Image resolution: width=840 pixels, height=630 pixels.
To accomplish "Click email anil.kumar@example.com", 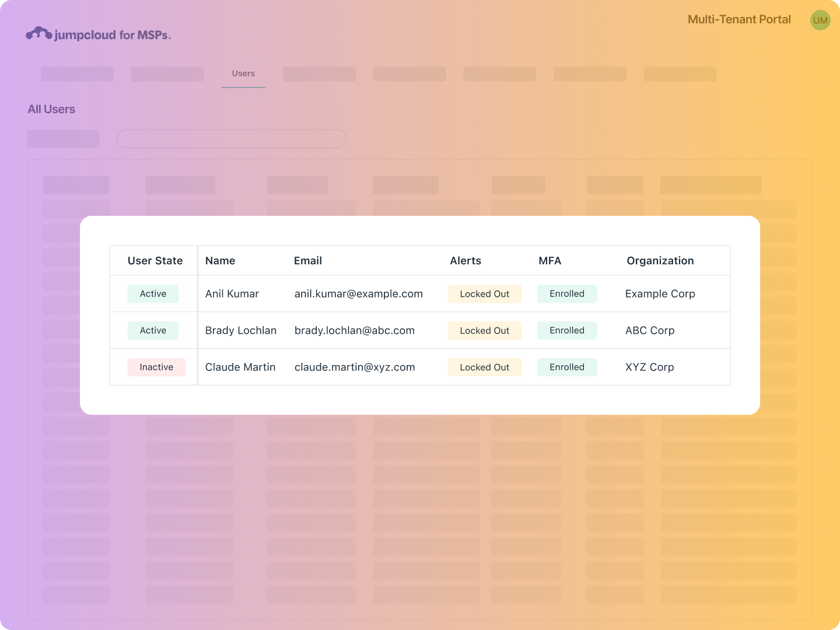I will 359,294.
